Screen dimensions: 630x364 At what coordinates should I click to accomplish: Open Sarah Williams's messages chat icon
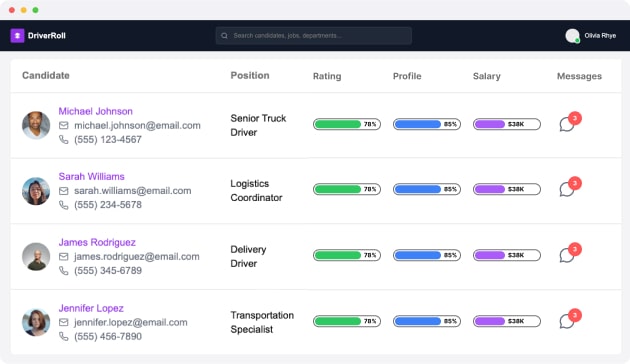pos(567,189)
